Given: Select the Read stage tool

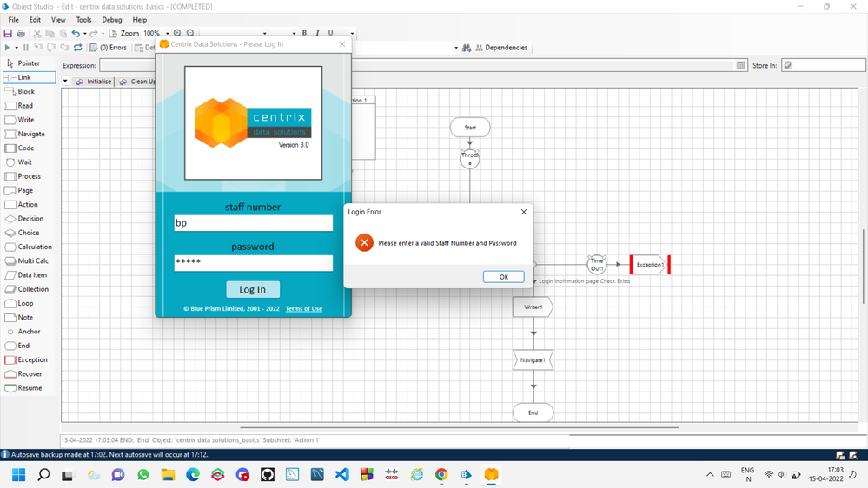Looking at the screenshot, I should click(30, 106).
